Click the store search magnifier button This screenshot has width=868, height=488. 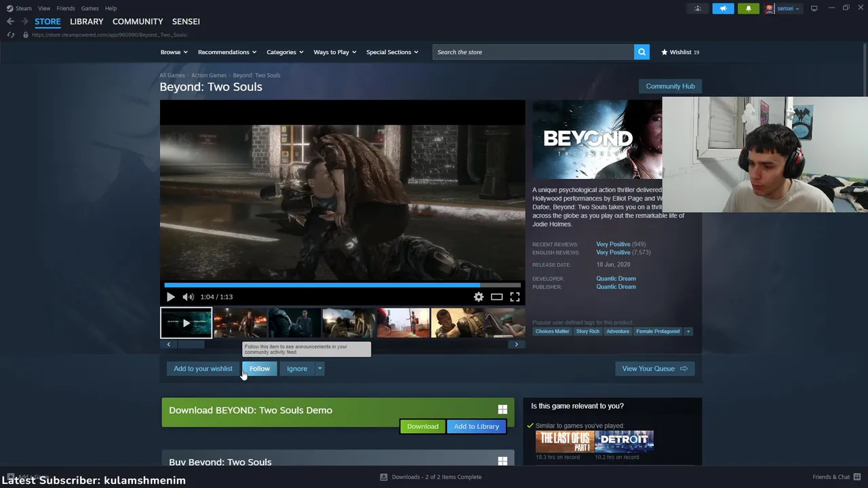pos(642,52)
